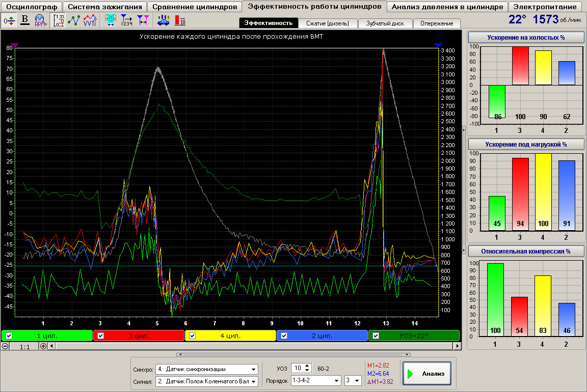Increase the УОЗ value with up arrow
This screenshot has height=392, width=587.
pyautogui.click(x=307, y=366)
